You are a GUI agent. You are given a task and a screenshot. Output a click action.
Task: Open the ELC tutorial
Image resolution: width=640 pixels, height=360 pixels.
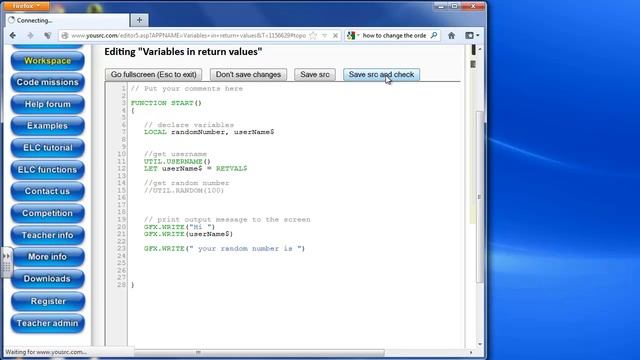pyautogui.click(x=47, y=148)
